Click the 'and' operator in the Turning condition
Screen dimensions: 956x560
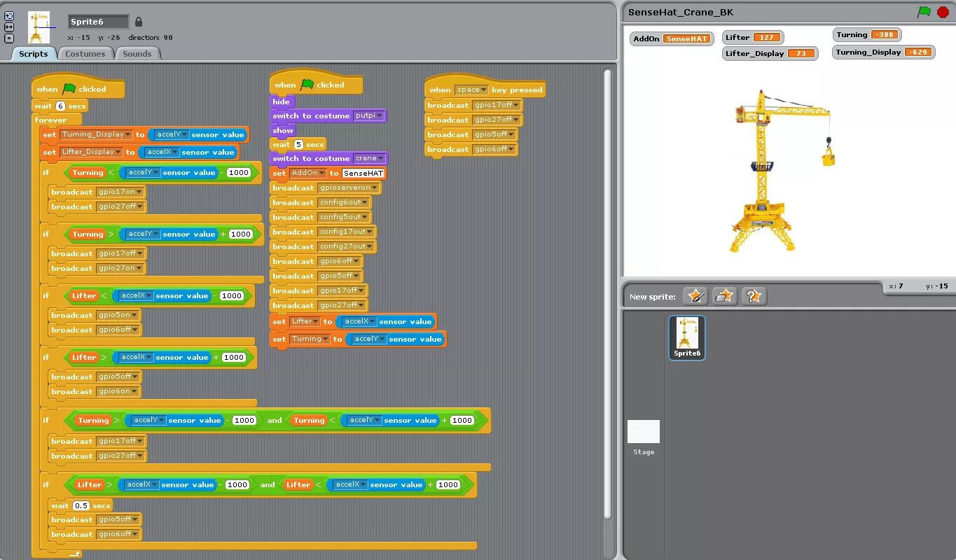point(275,421)
